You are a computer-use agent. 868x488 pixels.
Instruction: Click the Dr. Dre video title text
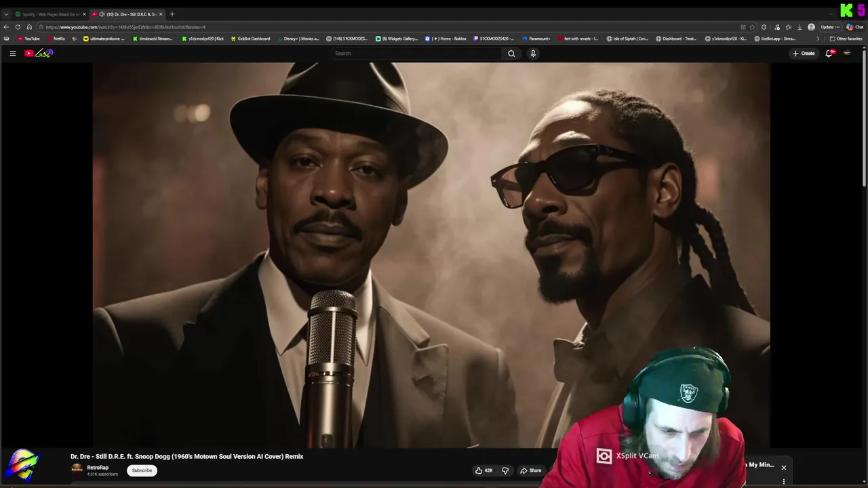186,456
